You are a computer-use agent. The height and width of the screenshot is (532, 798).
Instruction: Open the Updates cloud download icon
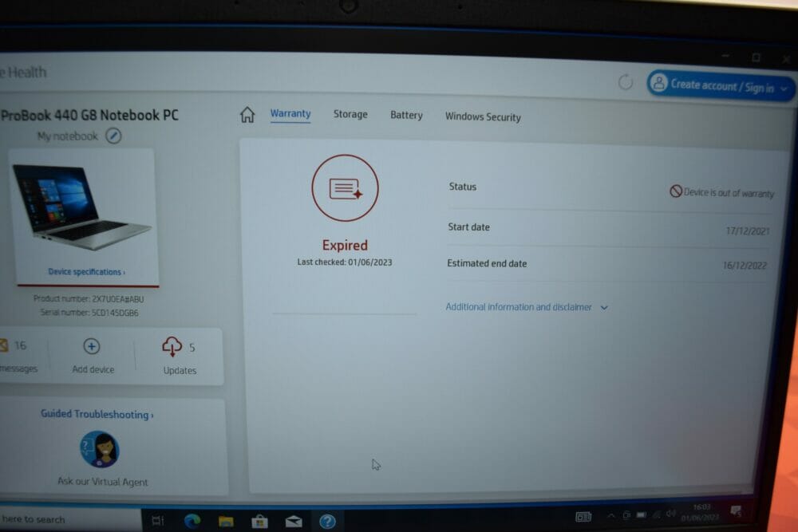tap(172, 347)
